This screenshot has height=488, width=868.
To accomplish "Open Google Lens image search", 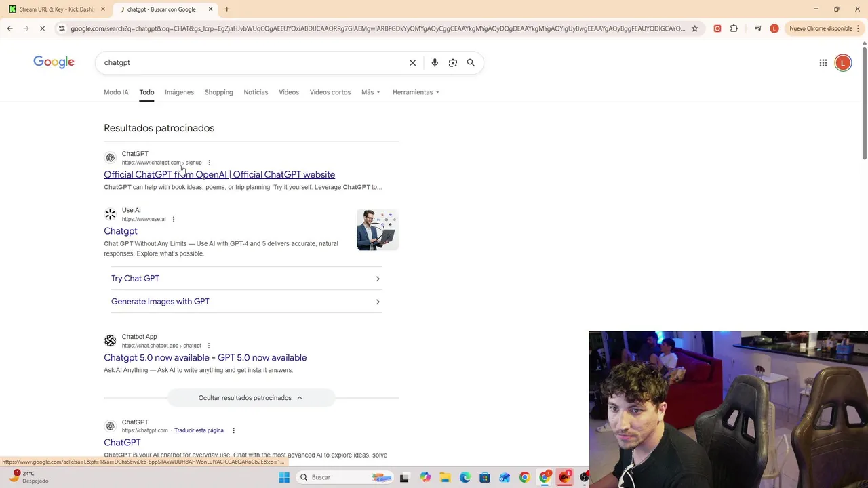I will pos(452,62).
